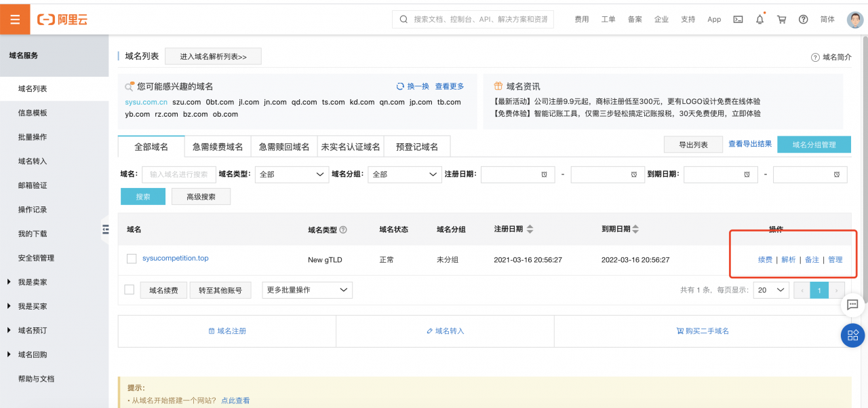Open the app grid icon at bottom right
Viewport: 868px width, 408px height.
(852, 335)
